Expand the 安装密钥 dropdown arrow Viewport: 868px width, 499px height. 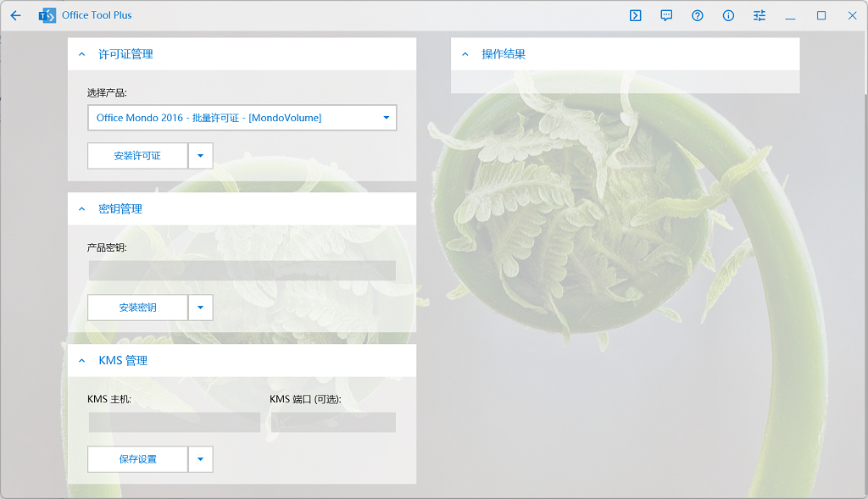(x=200, y=308)
